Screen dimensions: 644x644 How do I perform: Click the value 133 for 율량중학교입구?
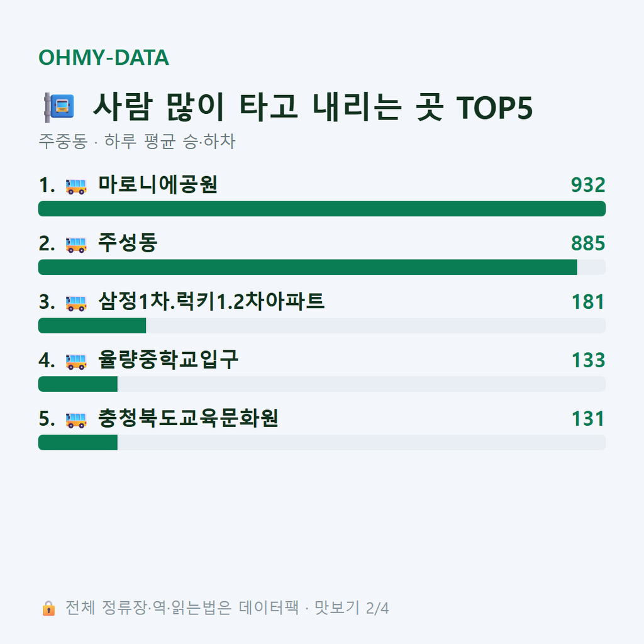(x=588, y=360)
